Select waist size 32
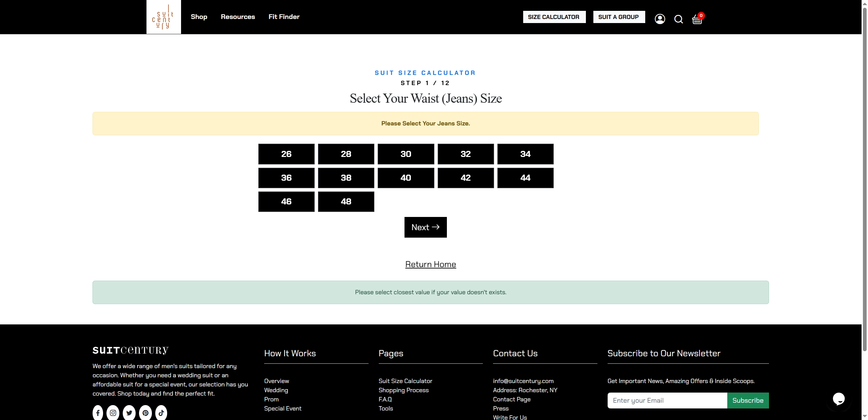This screenshot has width=868, height=420. coord(465,154)
